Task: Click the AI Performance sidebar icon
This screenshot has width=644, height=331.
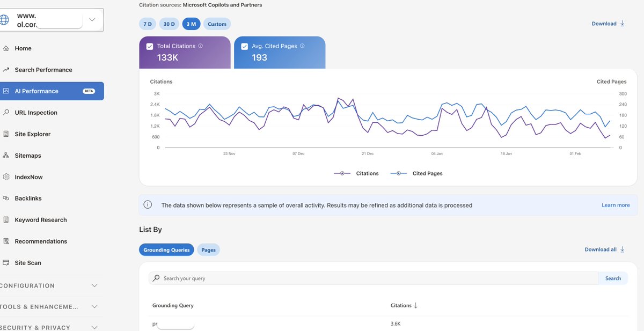Action: tap(6, 91)
